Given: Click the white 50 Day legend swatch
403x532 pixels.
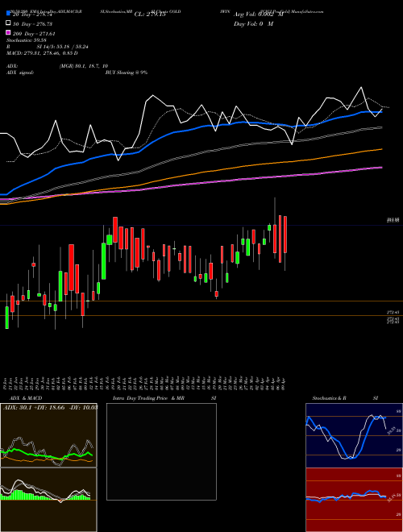Looking at the screenshot, I should click(9, 23).
